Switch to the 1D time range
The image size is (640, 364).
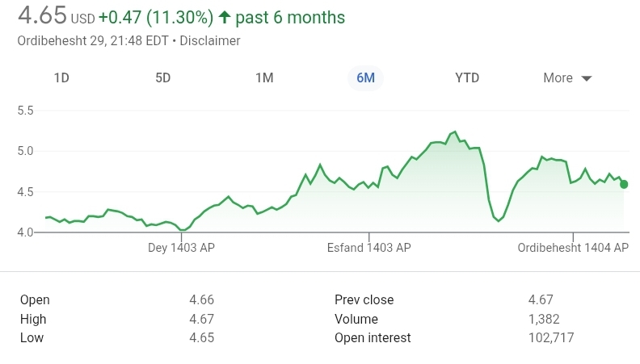61,78
